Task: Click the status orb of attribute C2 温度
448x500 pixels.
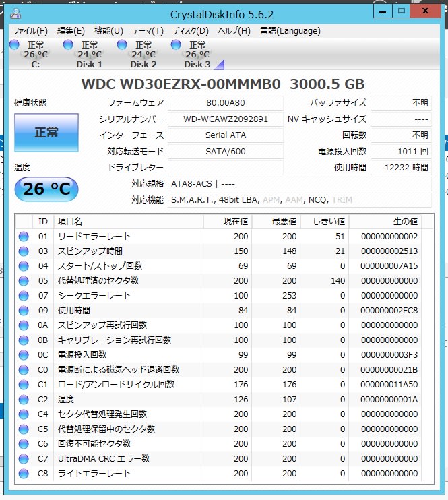Action: point(24,400)
